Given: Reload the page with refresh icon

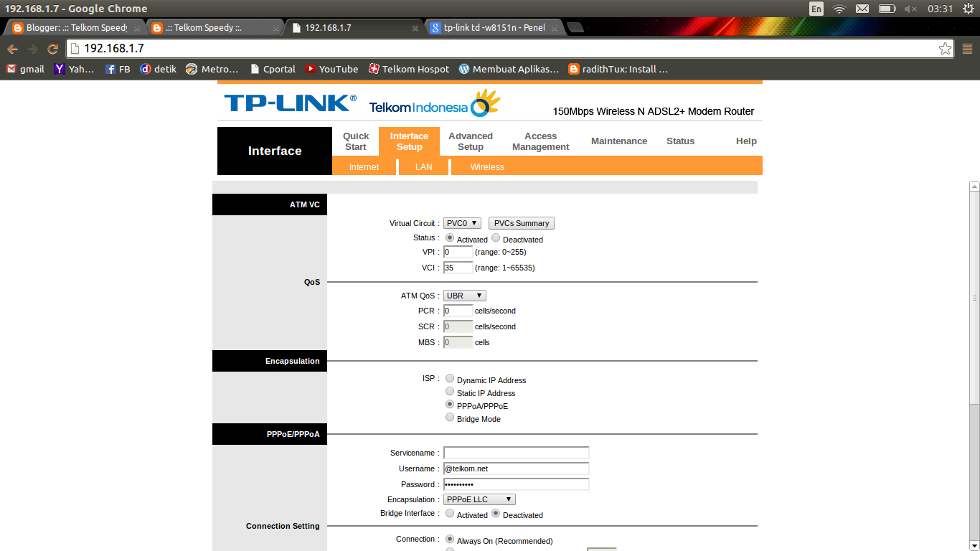Looking at the screenshot, I should tap(52, 49).
